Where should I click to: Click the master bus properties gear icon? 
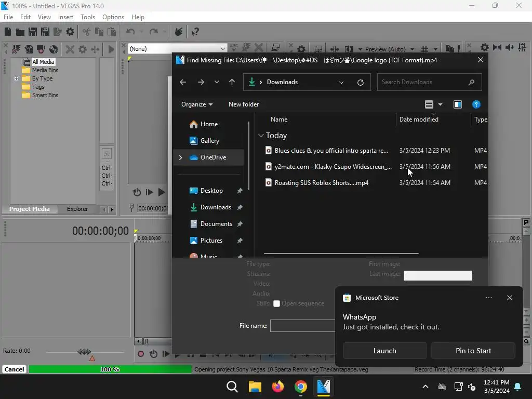485,47
